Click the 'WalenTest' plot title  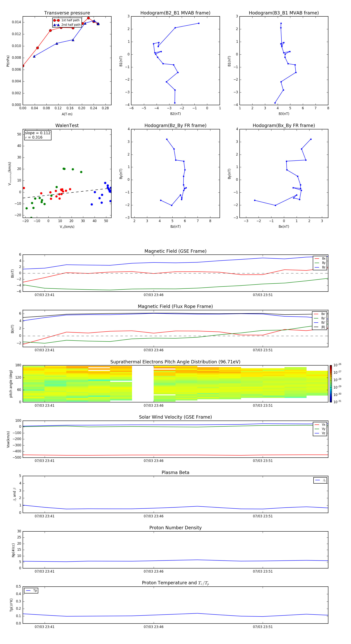67,125
